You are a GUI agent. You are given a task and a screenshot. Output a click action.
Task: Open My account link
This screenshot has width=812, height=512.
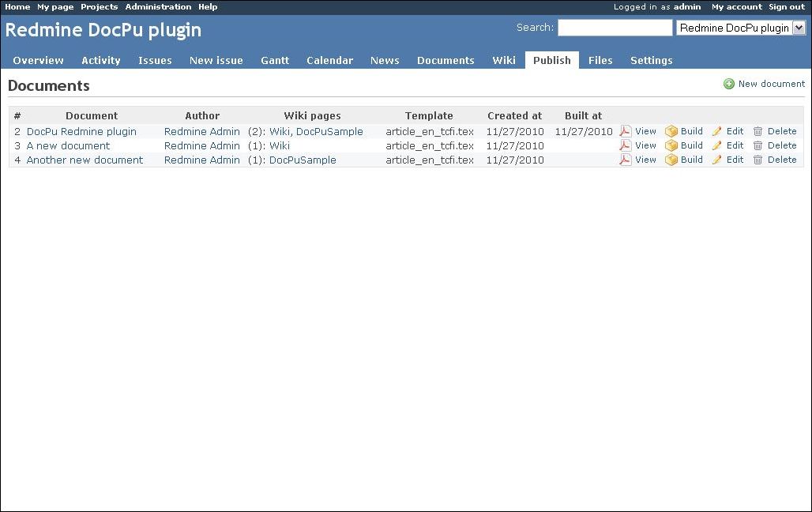tap(737, 7)
